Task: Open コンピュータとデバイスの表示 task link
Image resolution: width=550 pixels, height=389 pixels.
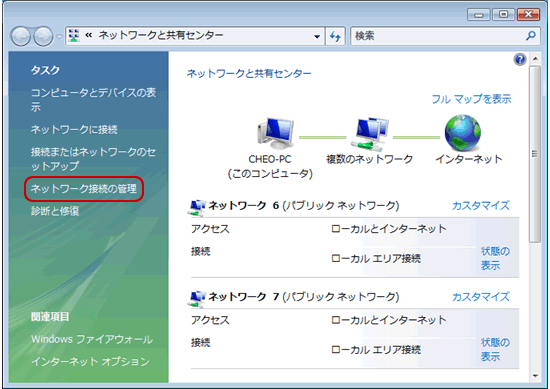Action: click(93, 100)
